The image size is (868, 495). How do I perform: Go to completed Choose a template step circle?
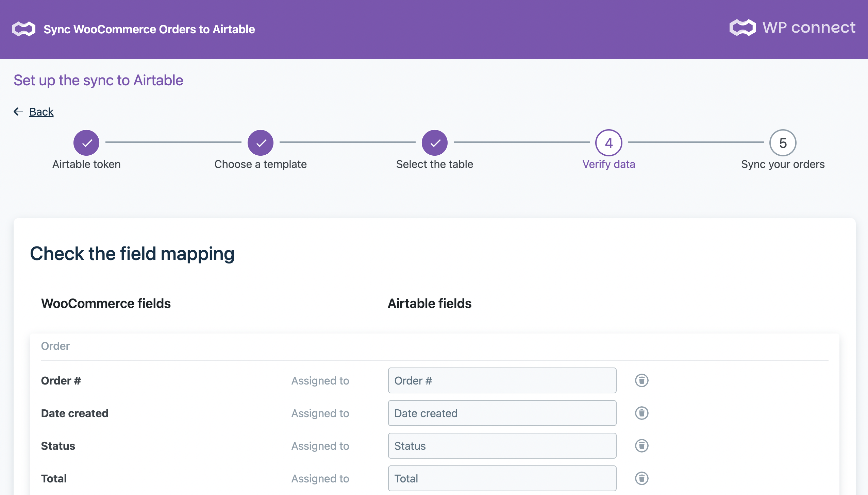[261, 143]
